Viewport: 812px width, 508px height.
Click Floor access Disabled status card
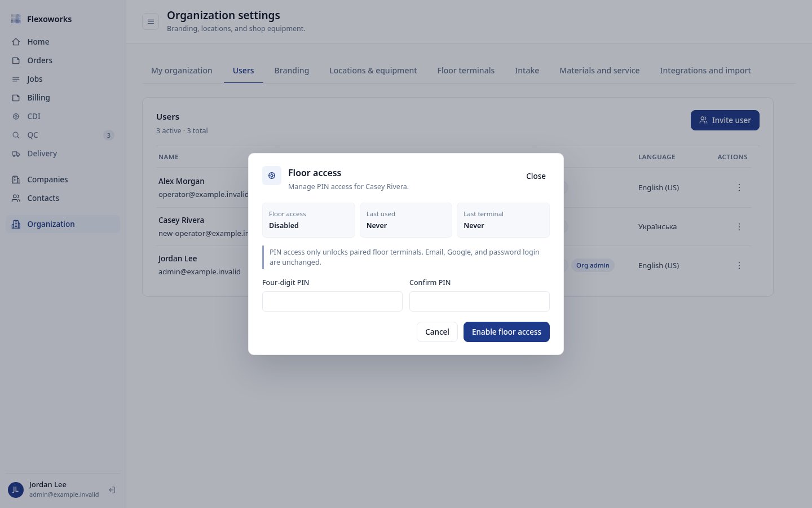(x=308, y=220)
